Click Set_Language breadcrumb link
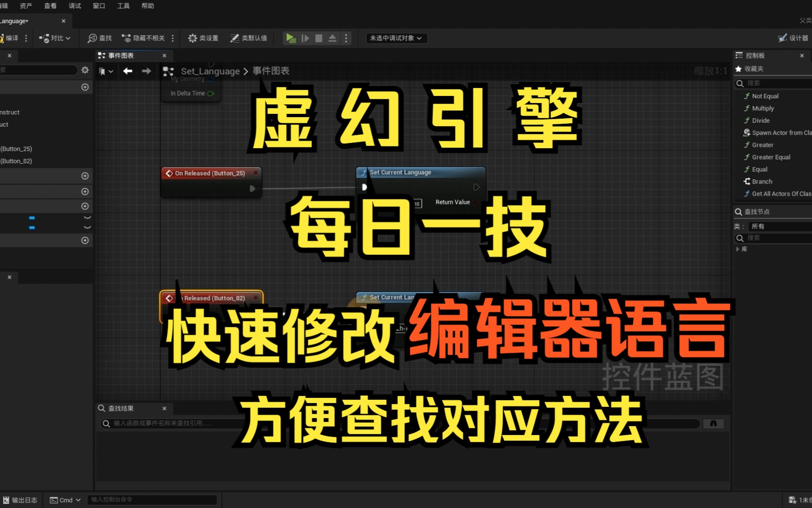 210,71
